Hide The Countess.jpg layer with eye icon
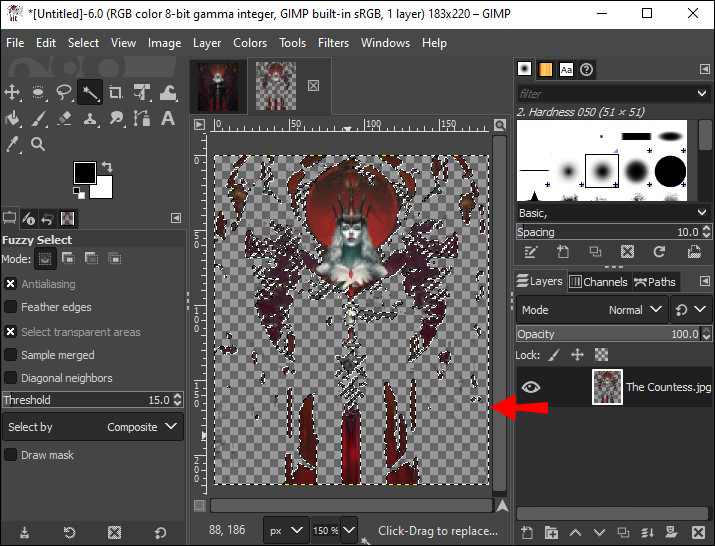This screenshot has height=546, width=715. coord(531,387)
